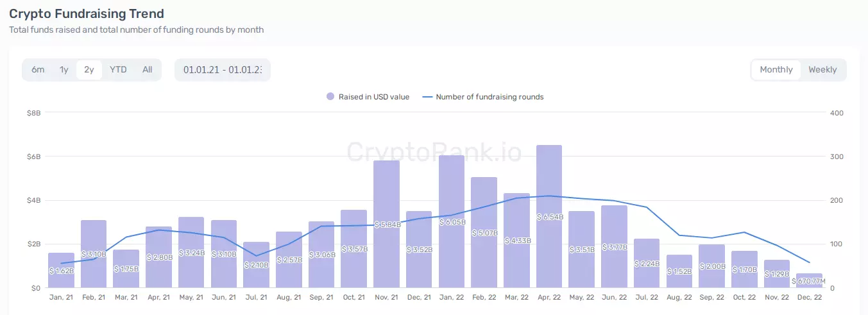
Task: Select the Dec, 22 bar with $670.77M
Action: pos(809,281)
